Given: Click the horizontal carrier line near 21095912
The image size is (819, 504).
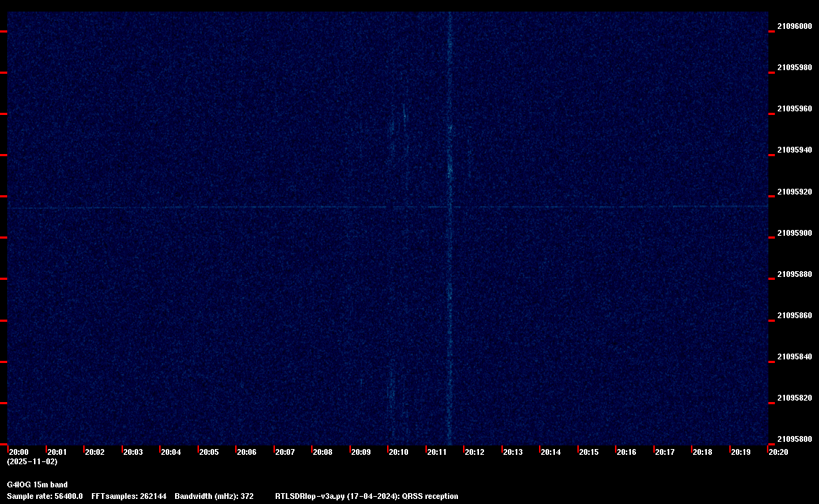Looking at the screenshot, I should pos(388,208).
